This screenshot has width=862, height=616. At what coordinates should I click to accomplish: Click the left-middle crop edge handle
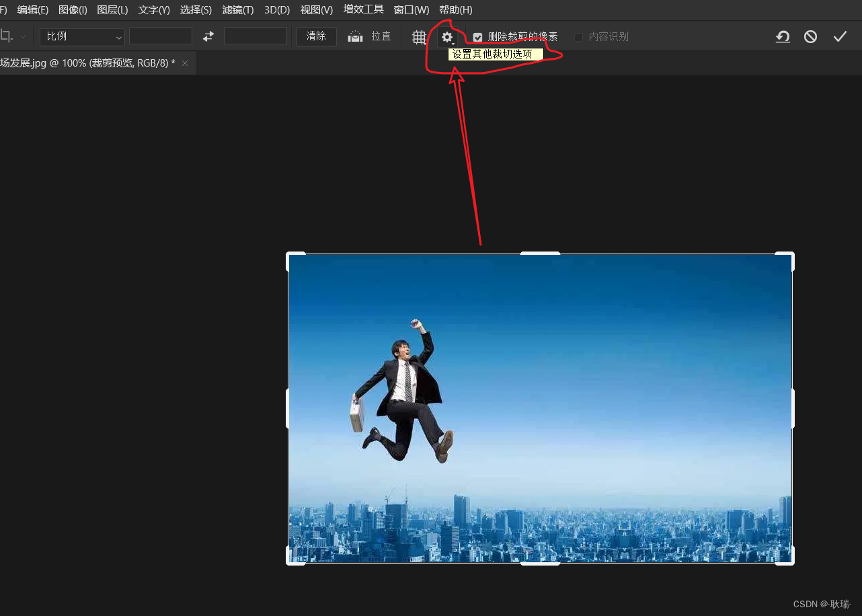288,408
